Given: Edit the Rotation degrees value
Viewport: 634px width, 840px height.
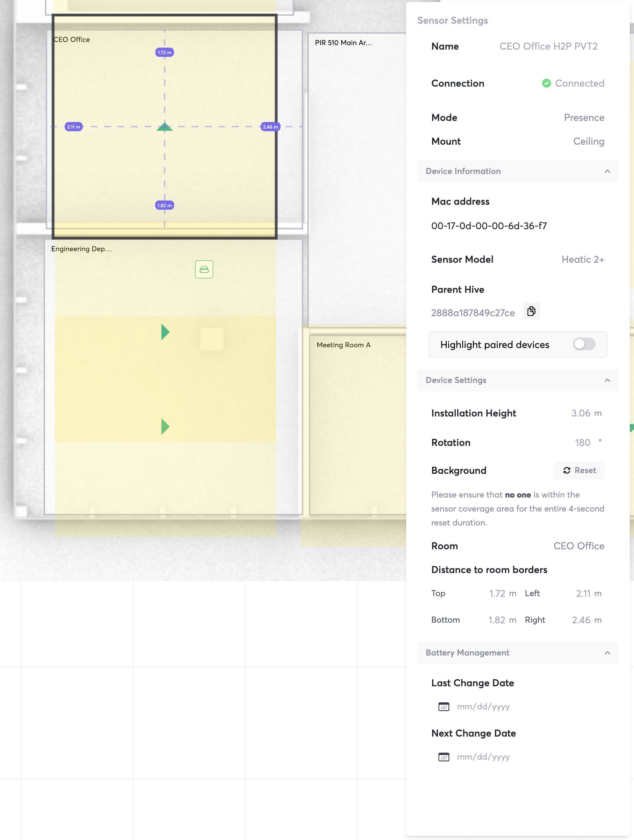Looking at the screenshot, I should click(582, 442).
